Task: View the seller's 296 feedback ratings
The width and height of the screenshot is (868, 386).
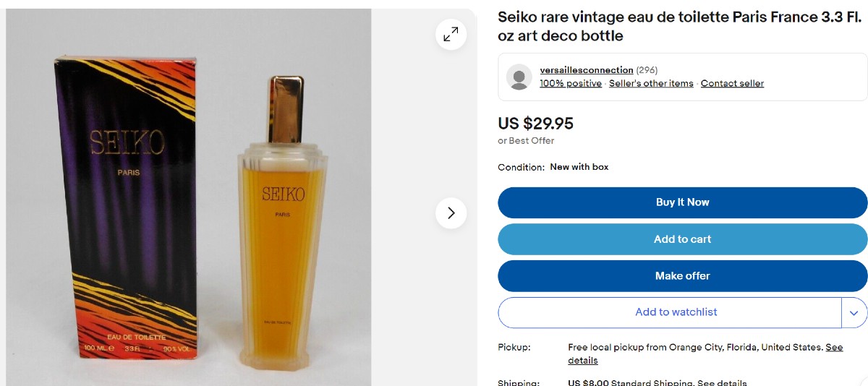Action: [647, 70]
